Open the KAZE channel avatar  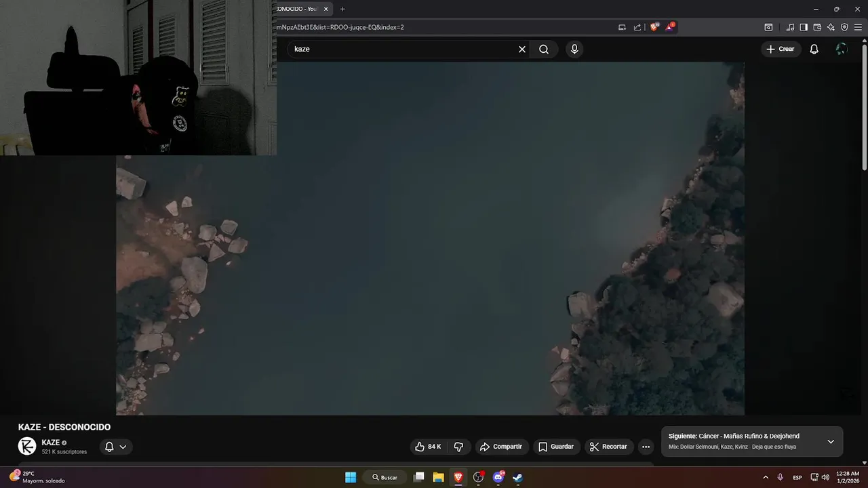[x=27, y=446]
